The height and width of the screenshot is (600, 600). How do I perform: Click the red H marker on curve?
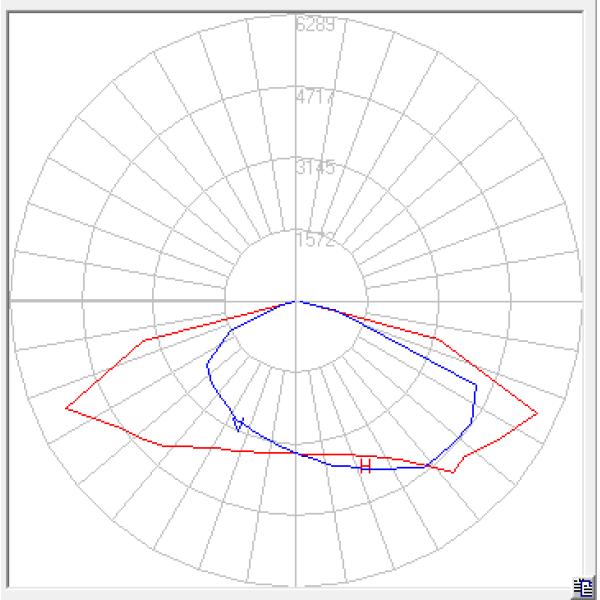[x=366, y=465]
